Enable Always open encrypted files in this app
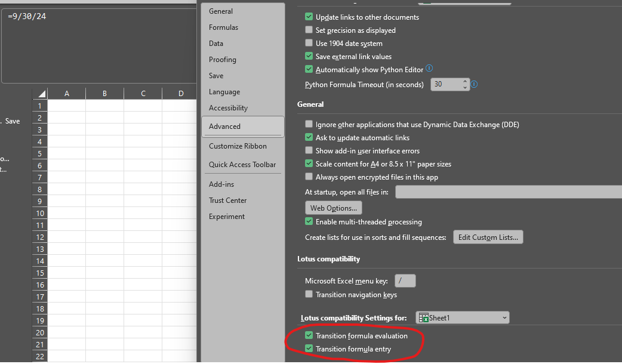The image size is (622, 364). (x=309, y=177)
